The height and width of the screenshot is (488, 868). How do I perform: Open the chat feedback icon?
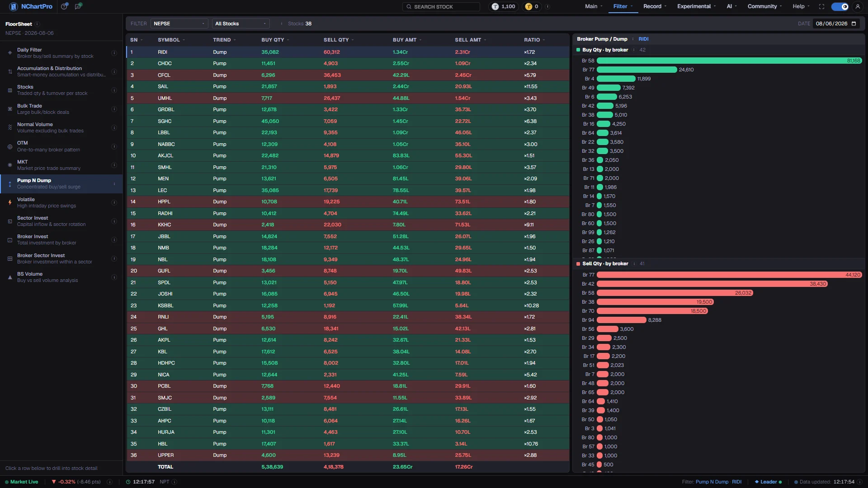click(x=78, y=6)
